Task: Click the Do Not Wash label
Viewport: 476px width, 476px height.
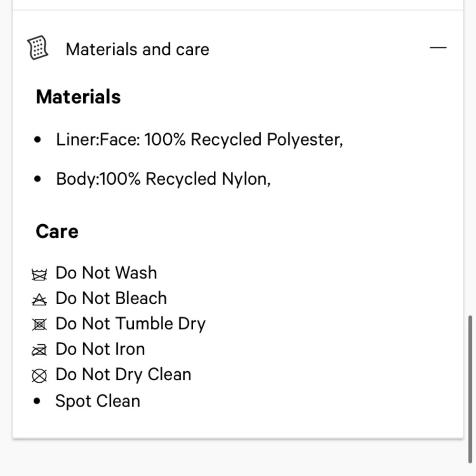Action: (x=106, y=273)
